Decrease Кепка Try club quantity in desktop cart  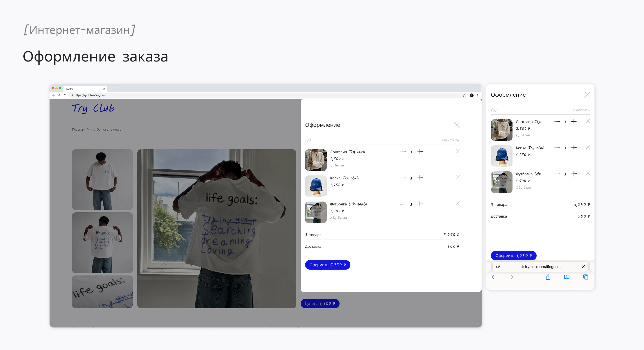(403, 178)
